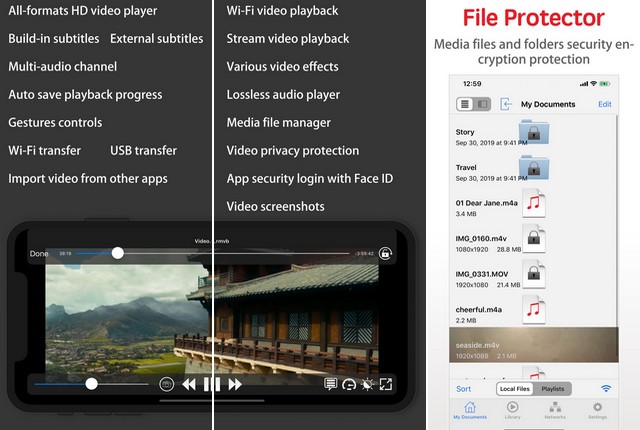
Task: Switch to list view layout
Action: (465, 104)
